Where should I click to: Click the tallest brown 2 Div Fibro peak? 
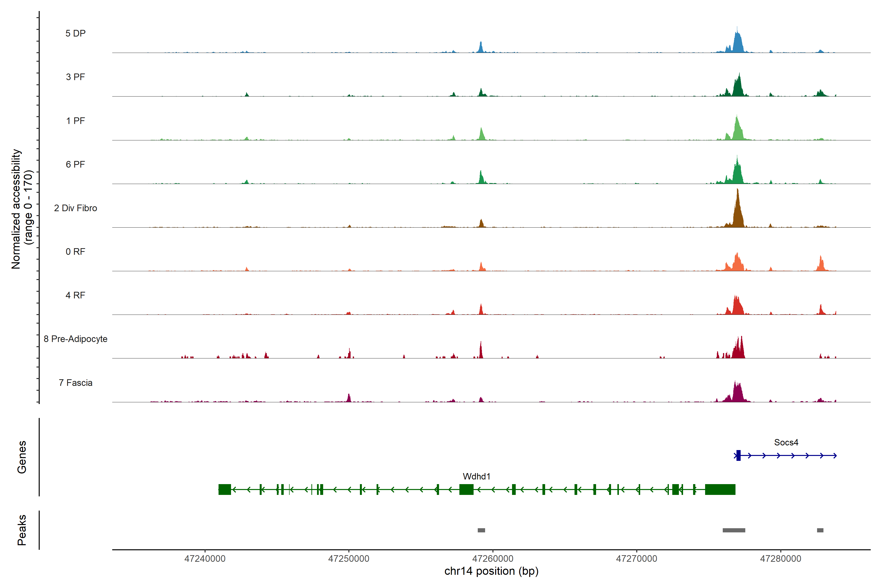tap(737, 212)
